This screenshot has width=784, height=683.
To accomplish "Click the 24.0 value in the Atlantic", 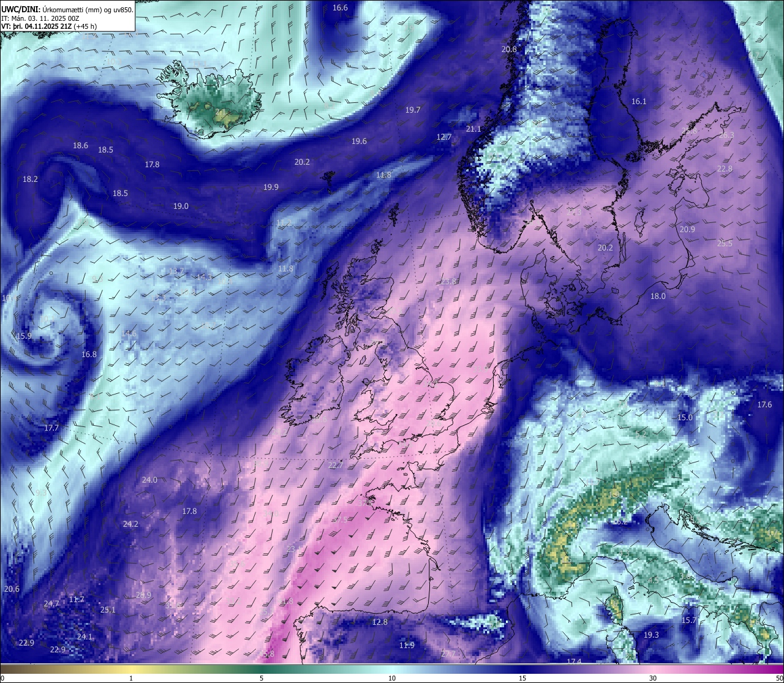I will click(149, 480).
